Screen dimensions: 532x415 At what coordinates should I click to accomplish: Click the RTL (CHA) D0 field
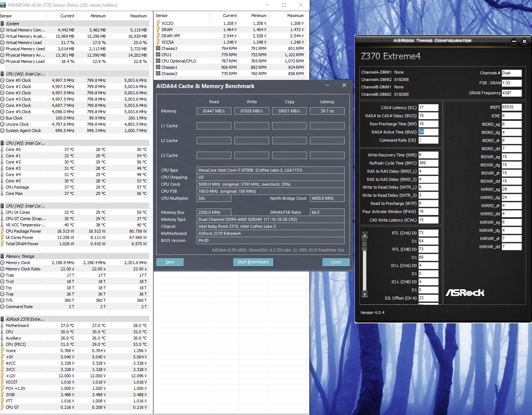point(428,233)
